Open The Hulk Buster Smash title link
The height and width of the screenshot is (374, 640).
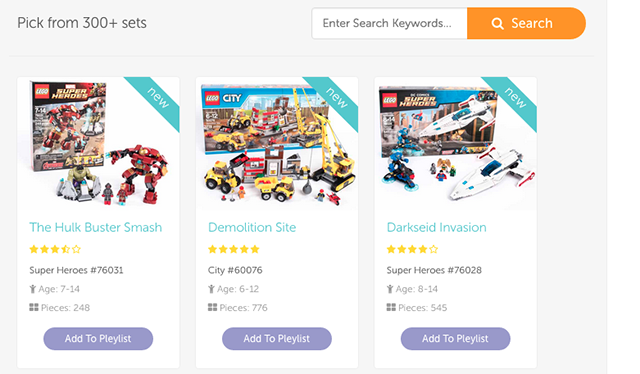[96, 227]
